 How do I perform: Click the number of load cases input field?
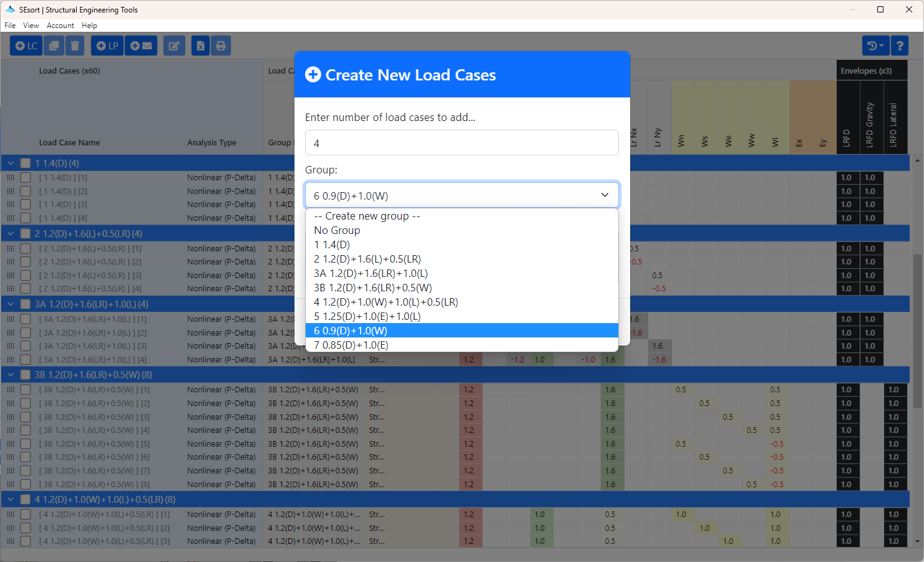pyautogui.click(x=462, y=143)
